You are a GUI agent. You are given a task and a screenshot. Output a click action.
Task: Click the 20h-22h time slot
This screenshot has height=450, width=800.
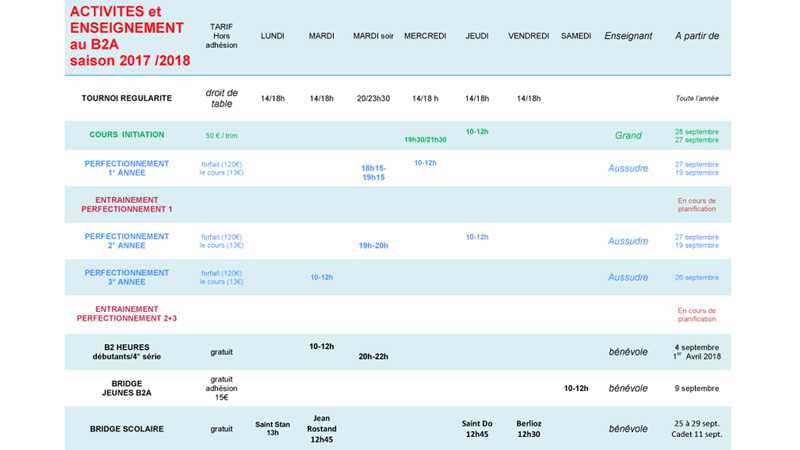[373, 356]
